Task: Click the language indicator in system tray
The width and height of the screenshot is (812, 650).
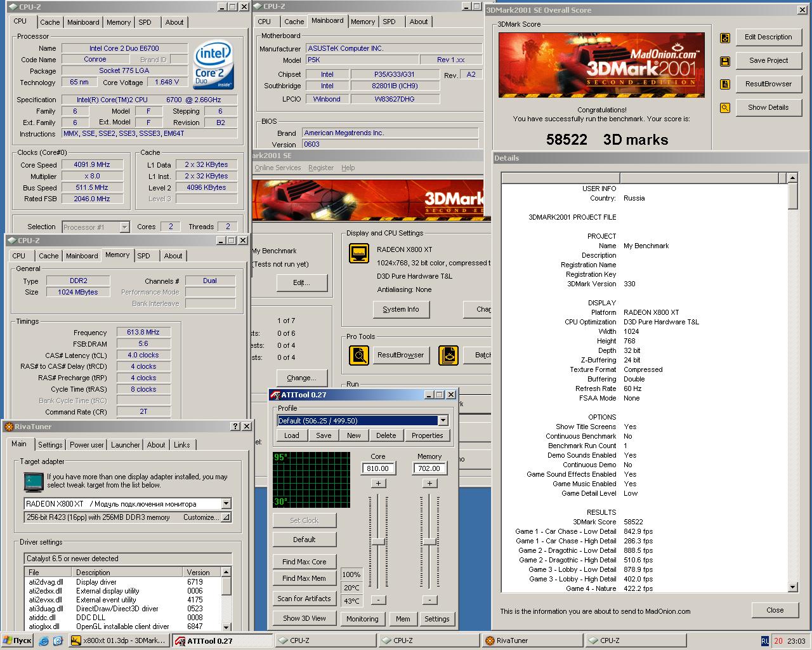Action: click(764, 641)
